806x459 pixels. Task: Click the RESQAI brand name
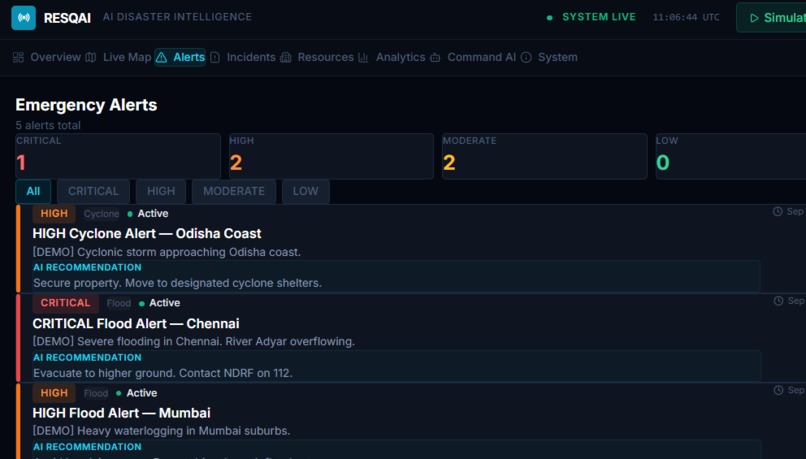[x=67, y=18]
